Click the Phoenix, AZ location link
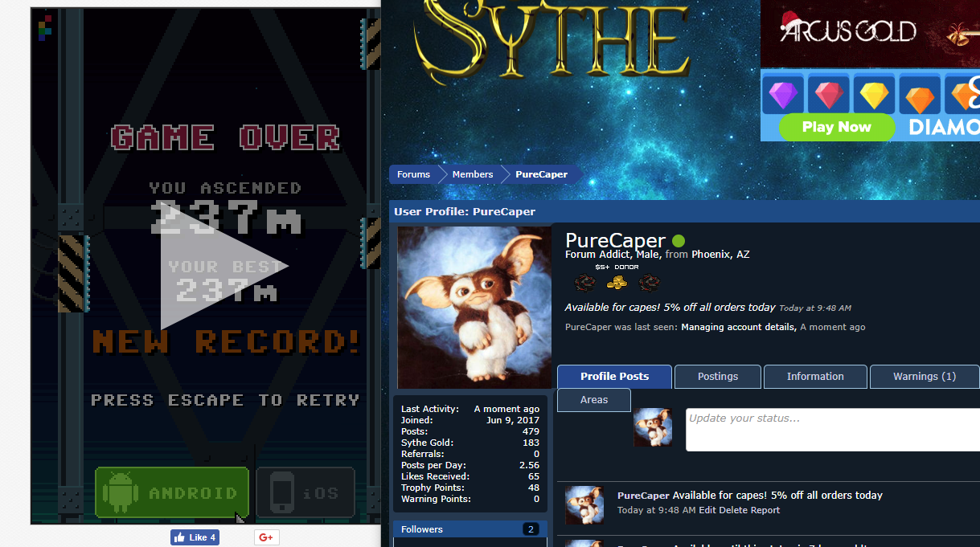 click(720, 255)
